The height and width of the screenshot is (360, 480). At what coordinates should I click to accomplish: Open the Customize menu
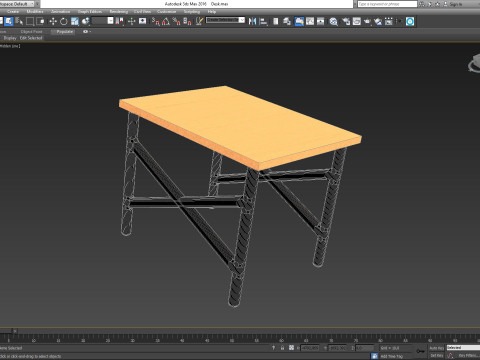point(166,12)
